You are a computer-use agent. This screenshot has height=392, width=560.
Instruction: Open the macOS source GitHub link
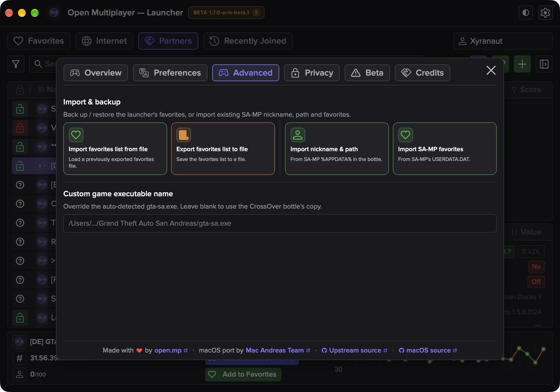pyautogui.click(x=428, y=350)
